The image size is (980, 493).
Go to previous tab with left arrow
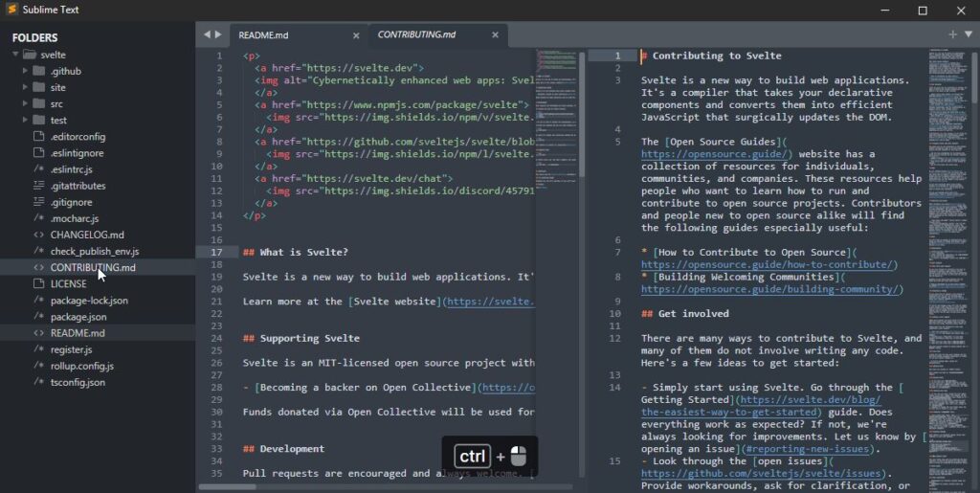pos(207,35)
